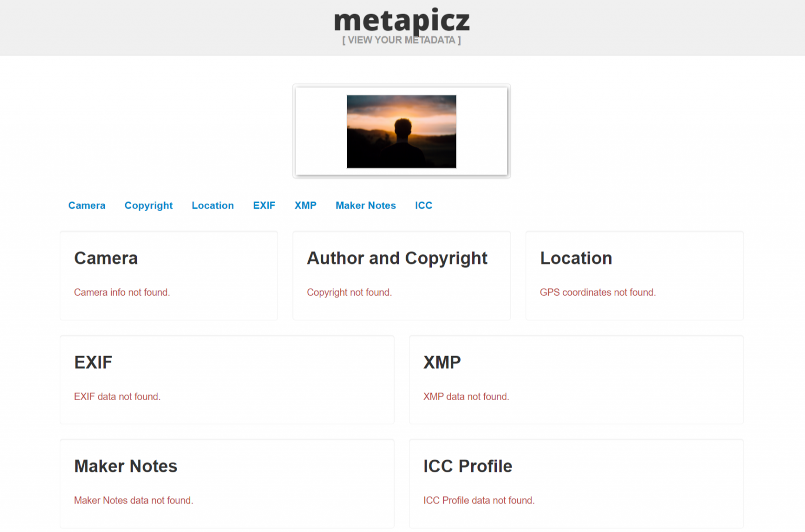Open the XMP section from the nav
This screenshot has width=805, height=532.
tap(306, 205)
